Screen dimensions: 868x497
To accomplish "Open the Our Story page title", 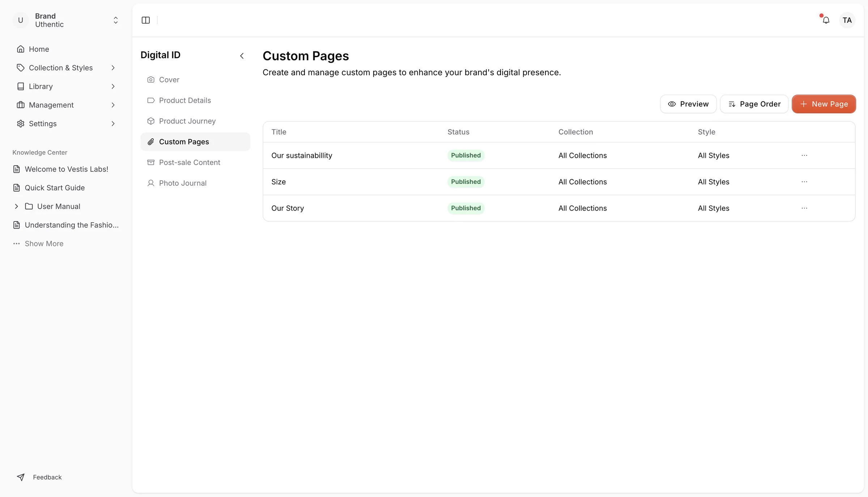I will pyautogui.click(x=288, y=208).
